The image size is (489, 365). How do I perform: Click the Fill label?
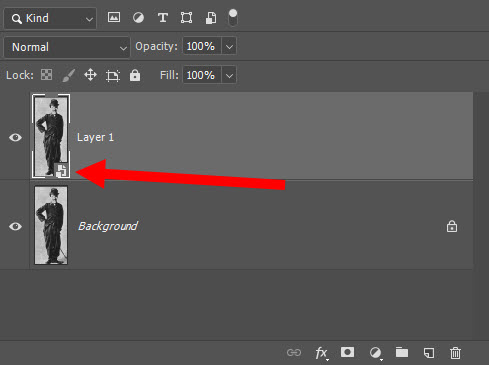tap(169, 75)
